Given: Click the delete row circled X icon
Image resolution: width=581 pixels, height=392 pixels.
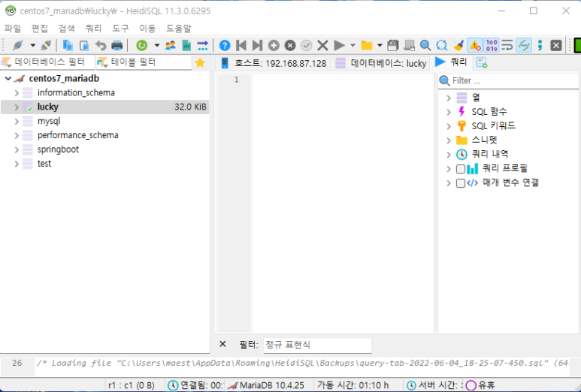Looking at the screenshot, I should (290, 46).
